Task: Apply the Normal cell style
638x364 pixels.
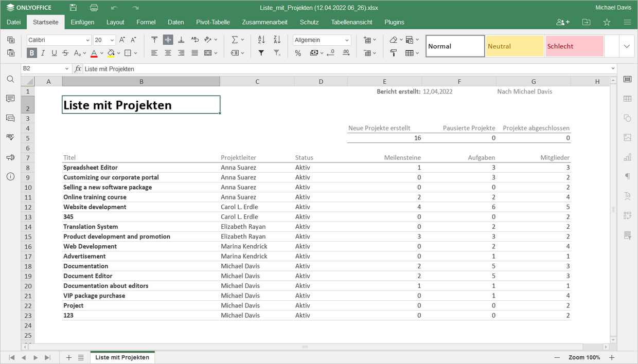Action: point(455,46)
